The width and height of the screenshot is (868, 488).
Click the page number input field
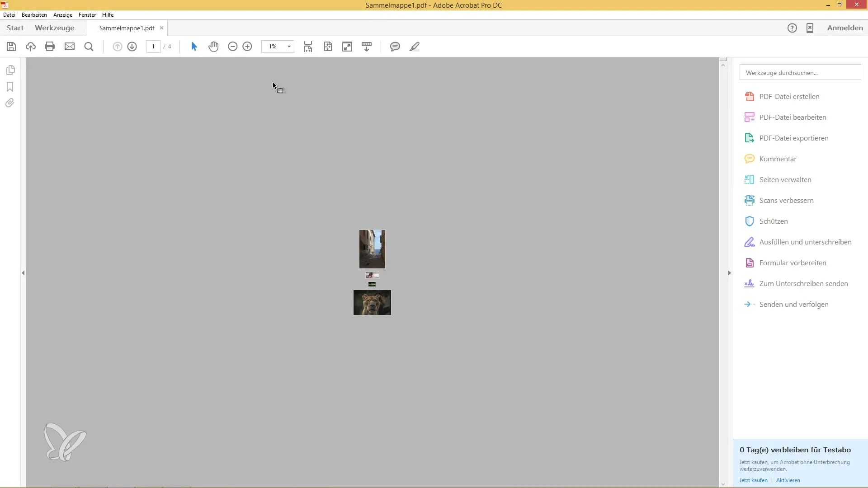click(x=153, y=47)
